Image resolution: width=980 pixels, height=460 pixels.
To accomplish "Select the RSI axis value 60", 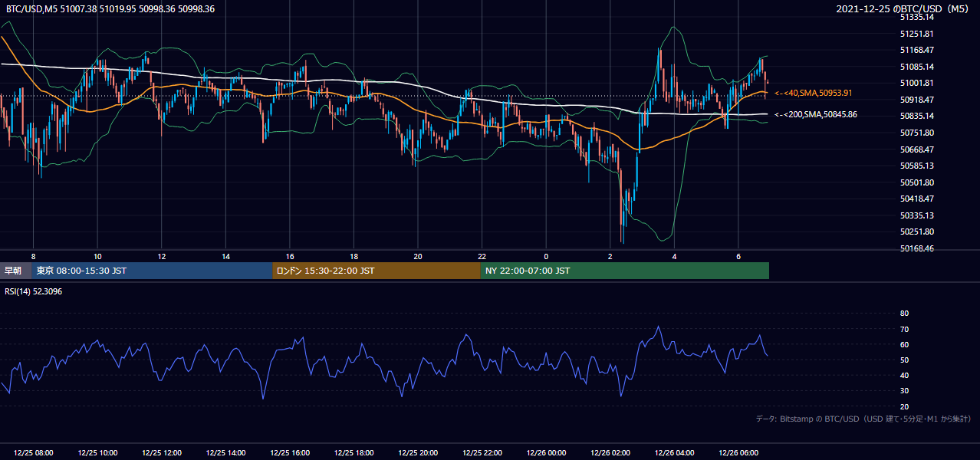I will [904, 344].
